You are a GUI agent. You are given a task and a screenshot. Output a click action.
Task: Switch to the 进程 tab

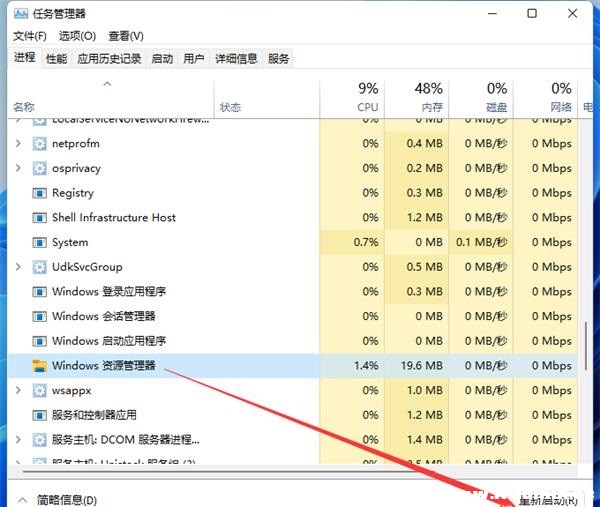coord(25,58)
